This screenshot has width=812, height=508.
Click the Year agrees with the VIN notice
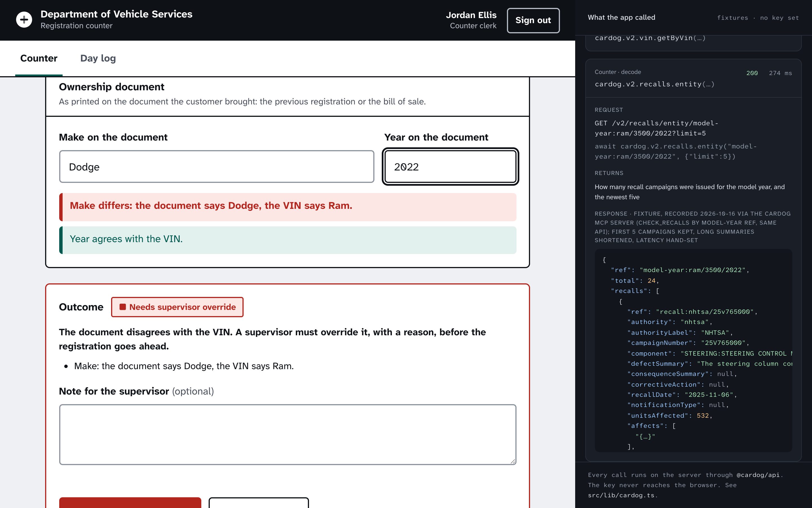coord(288,240)
